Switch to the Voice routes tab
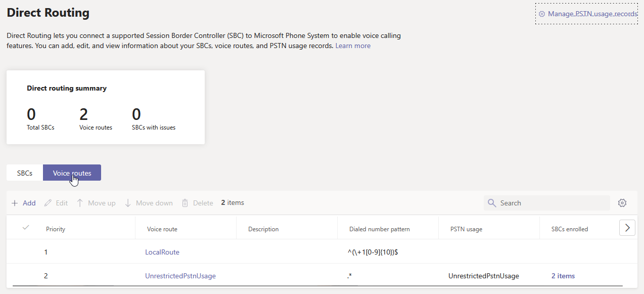 [72, 173]
